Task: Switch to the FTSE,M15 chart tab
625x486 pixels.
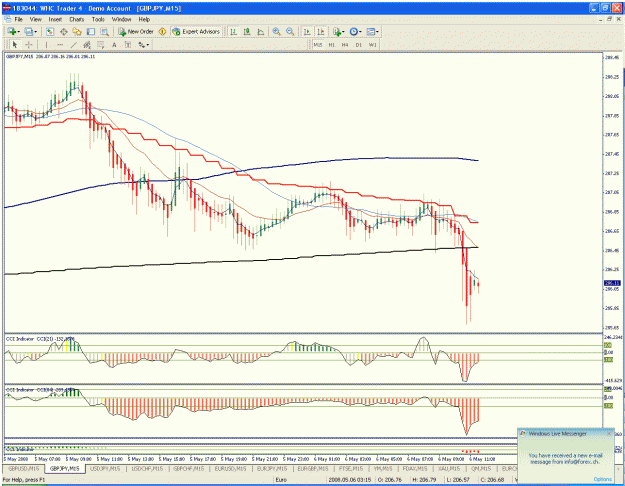Action: (351, 468)
